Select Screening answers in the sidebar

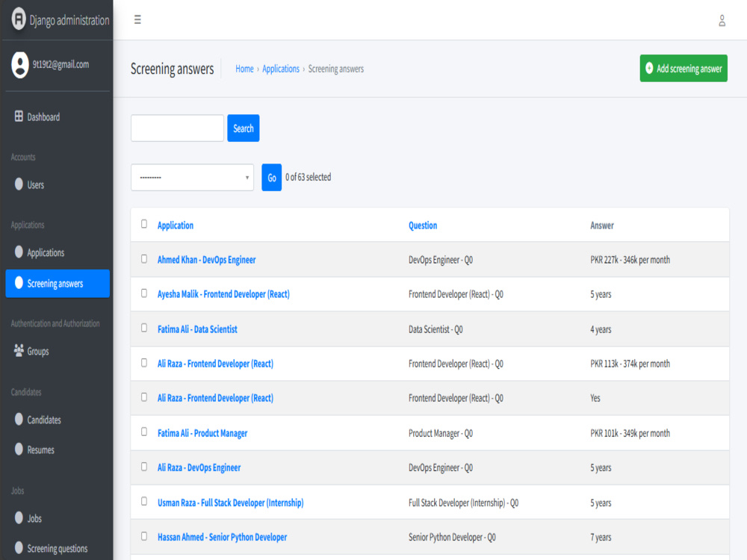pos(58,283)
